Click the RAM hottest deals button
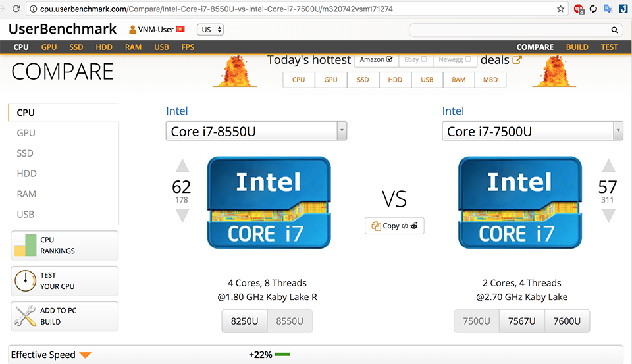This screenshot has width=632, height=364. [x=459, y=80]
